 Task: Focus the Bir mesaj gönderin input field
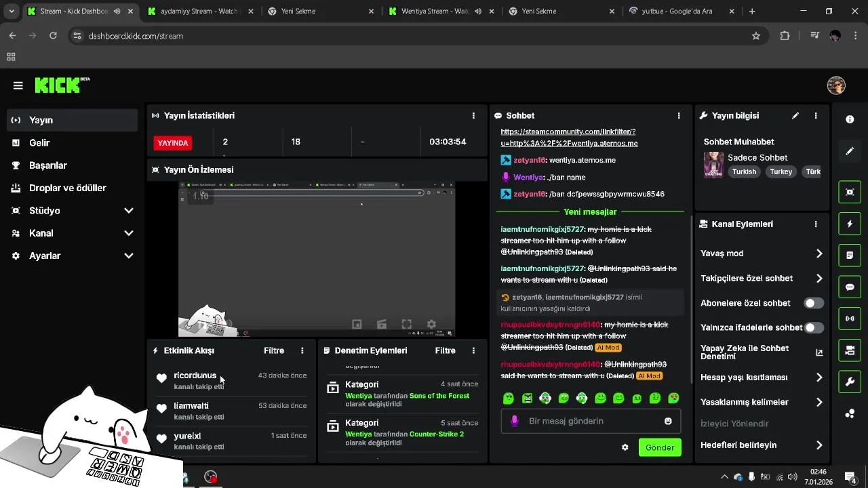point(591,421)
